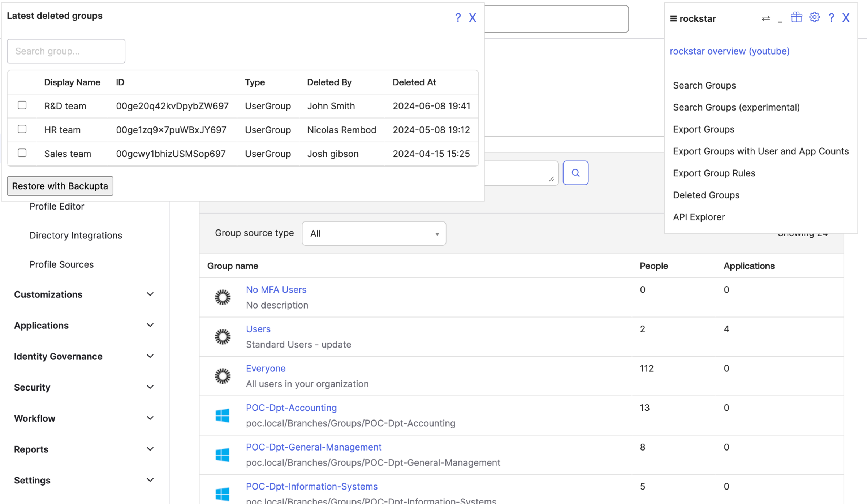Open rockstar overview (youtube) link
The width and height of the screenshot is (867, 504).
(x=729, y=51)
